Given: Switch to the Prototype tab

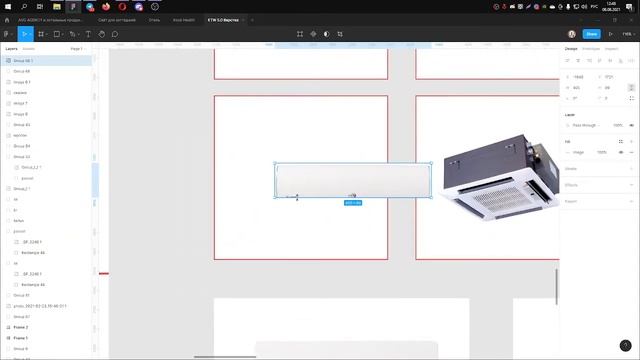Looking at the screenshot, I should 591,49.
